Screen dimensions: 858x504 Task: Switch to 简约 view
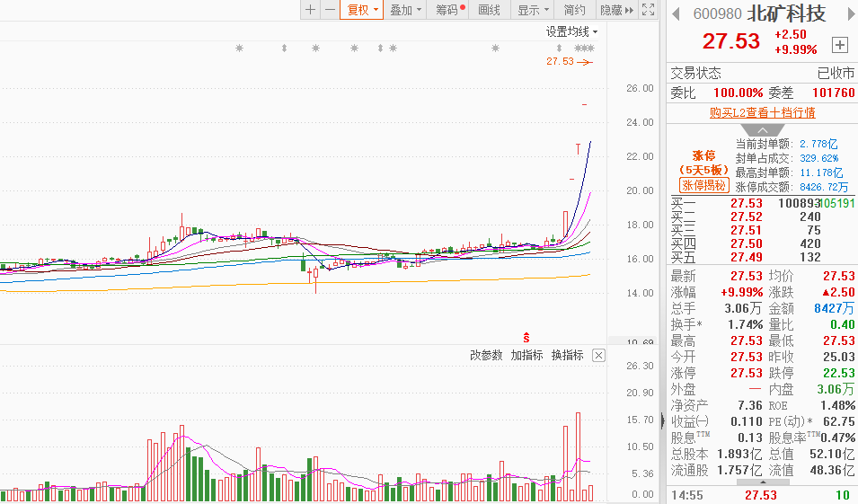(575, 9)
